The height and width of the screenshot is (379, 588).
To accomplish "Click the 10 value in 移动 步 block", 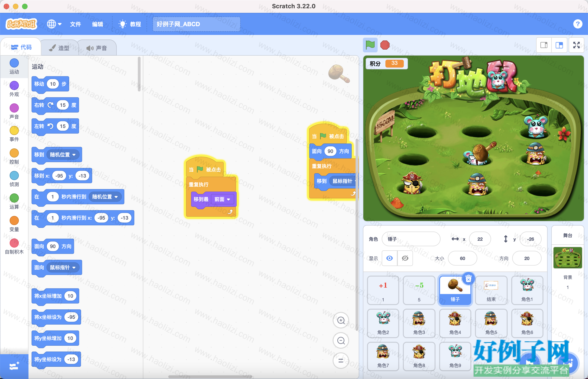I will pos(53,84).
